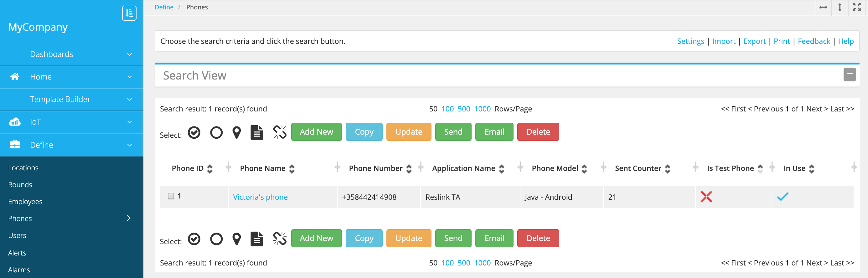
Task: Click the deselect-all circle icon in top toolbar
Action: (x=216, y=132)
